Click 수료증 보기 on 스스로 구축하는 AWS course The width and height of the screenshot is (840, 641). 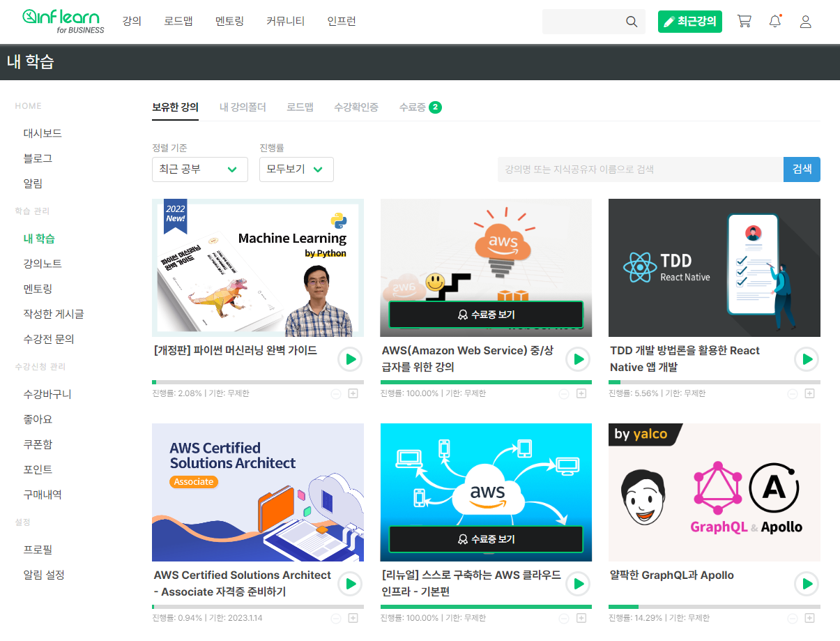pos(486,539)
